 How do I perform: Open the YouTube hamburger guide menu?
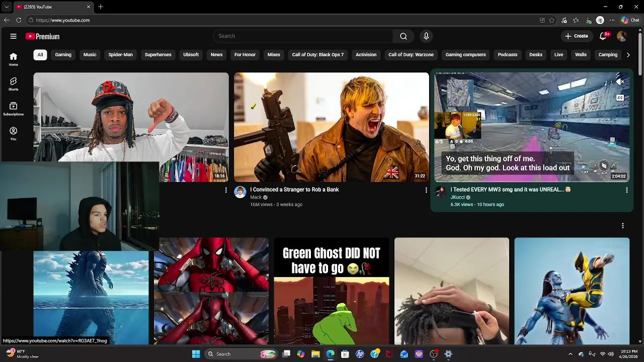tap(14, 36)
